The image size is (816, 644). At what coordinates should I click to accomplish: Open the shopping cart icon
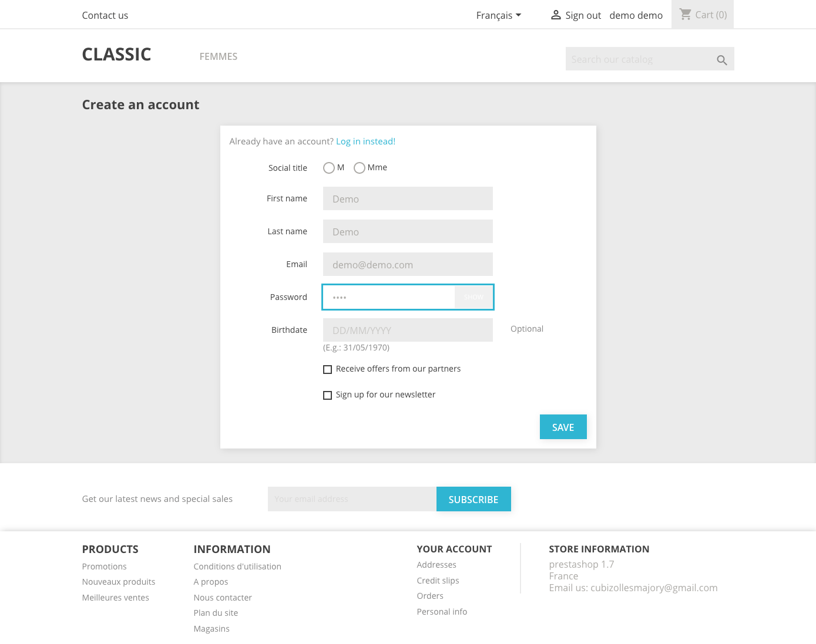pos(685,14)
